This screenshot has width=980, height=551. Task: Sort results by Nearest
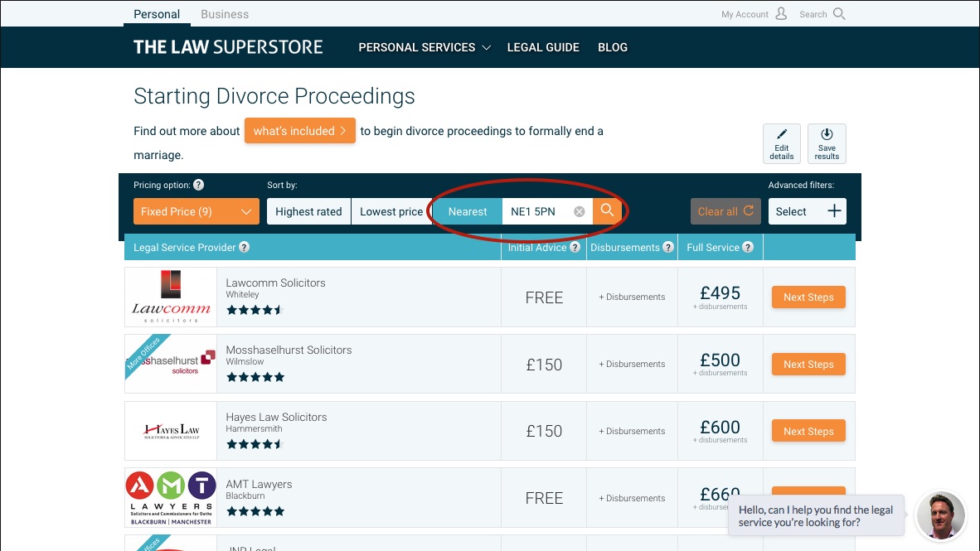point(468,211)
